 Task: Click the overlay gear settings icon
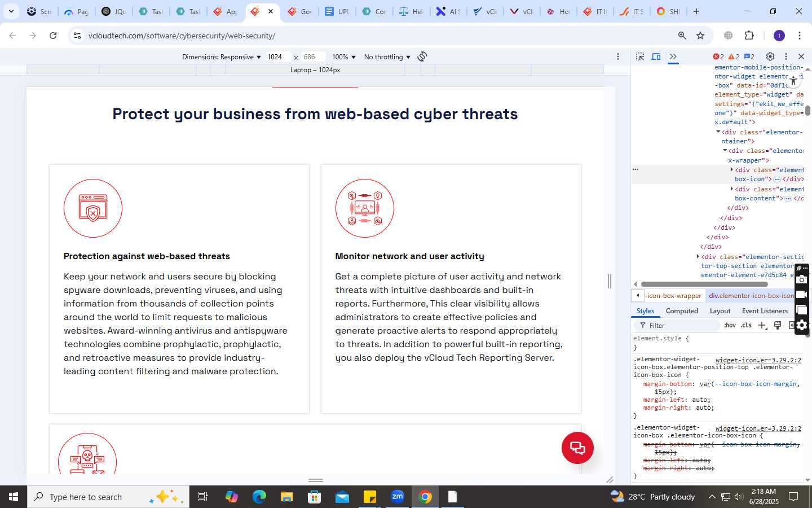coord(802,325)
